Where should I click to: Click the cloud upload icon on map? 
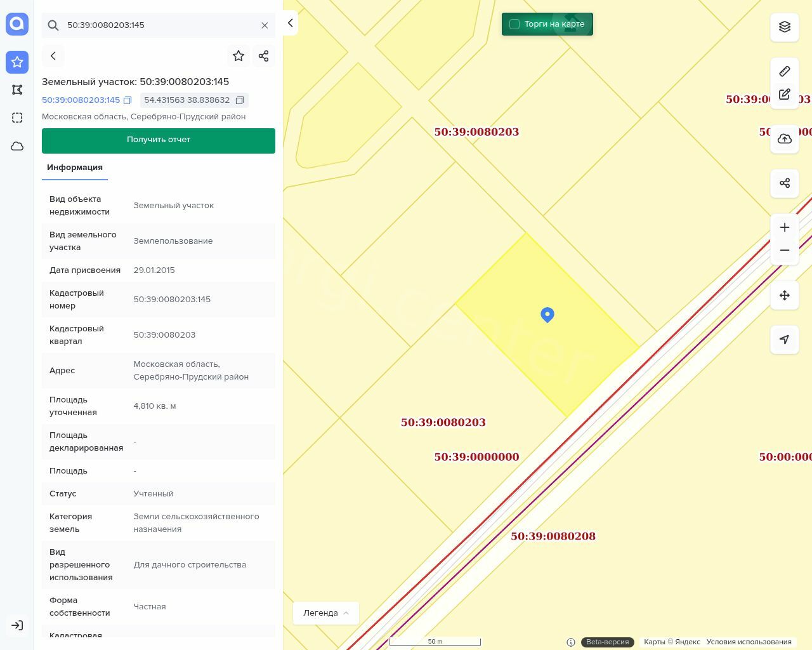tap(785, 139)
